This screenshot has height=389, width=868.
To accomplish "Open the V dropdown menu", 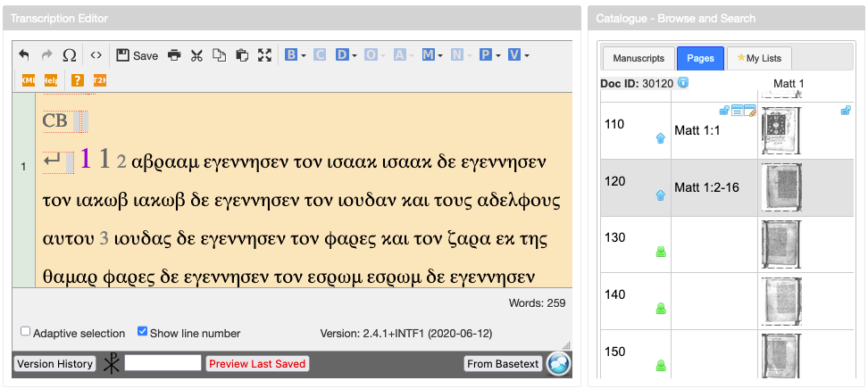I will click(518, 55).
